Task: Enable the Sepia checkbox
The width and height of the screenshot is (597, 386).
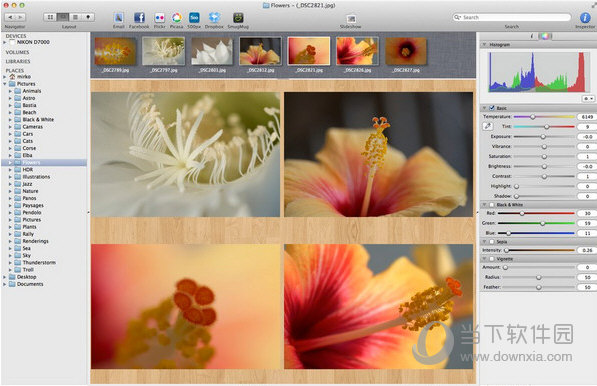Action: coord(492,241)
